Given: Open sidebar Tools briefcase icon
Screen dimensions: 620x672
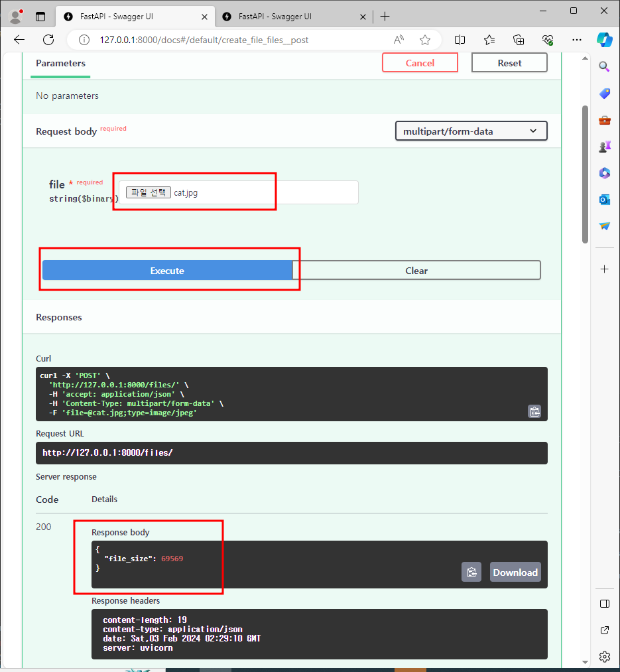Looking at the screenshot, I should pyautogui.click(x=604, y=120).
